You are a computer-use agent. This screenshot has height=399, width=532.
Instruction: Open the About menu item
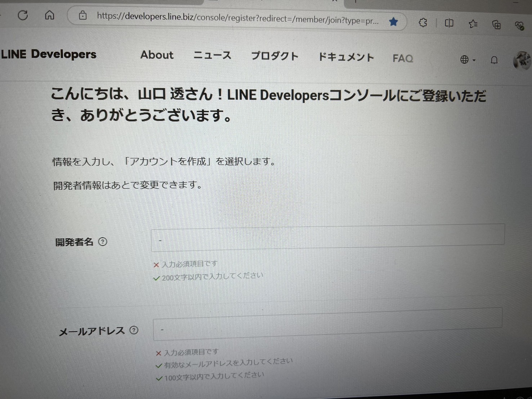click(157, 55)
